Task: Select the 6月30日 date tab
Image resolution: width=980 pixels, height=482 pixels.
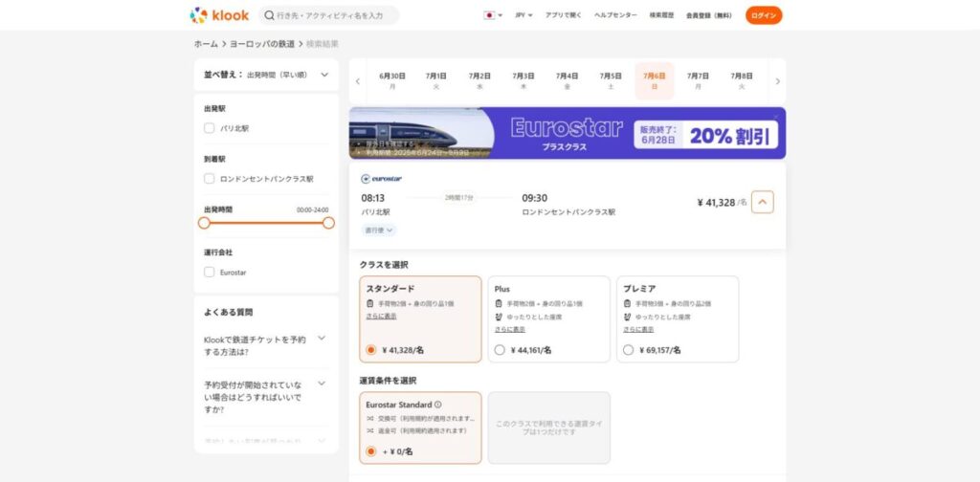Action: [392, 80]
